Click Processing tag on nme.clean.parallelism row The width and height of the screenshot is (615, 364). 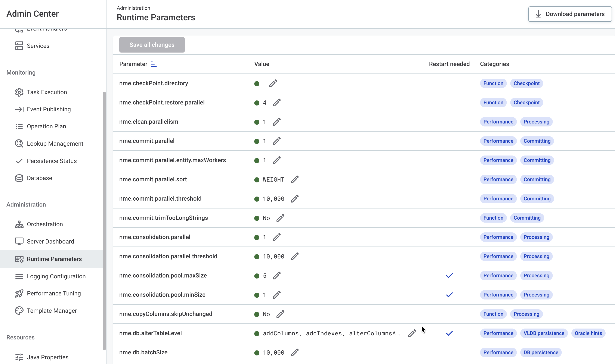click(536, 122)
